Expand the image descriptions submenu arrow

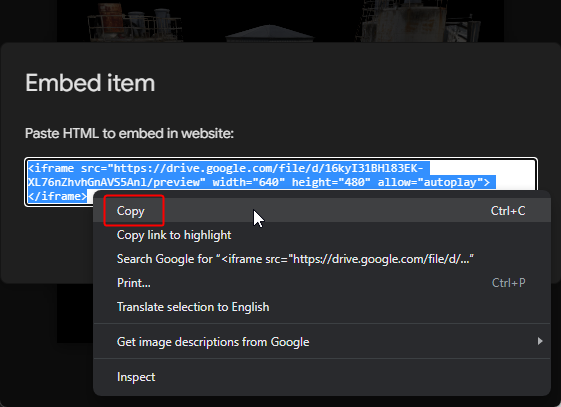(540, 341)
